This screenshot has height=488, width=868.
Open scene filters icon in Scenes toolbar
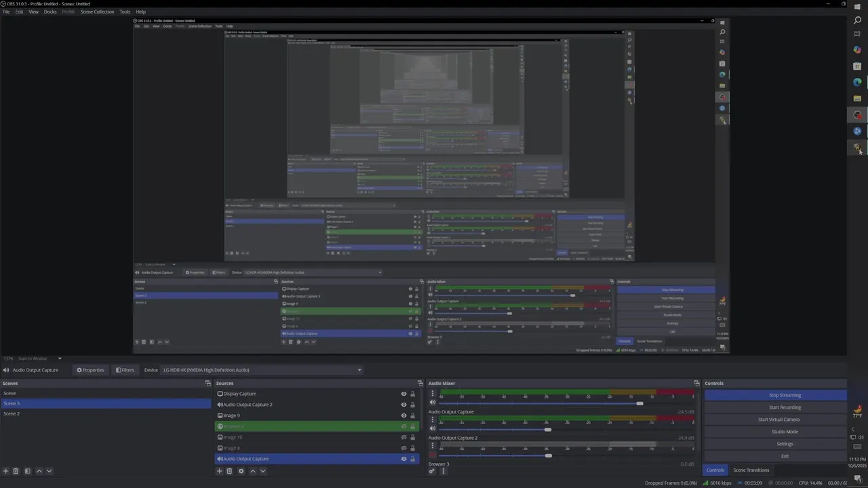[x=27, y=471]
